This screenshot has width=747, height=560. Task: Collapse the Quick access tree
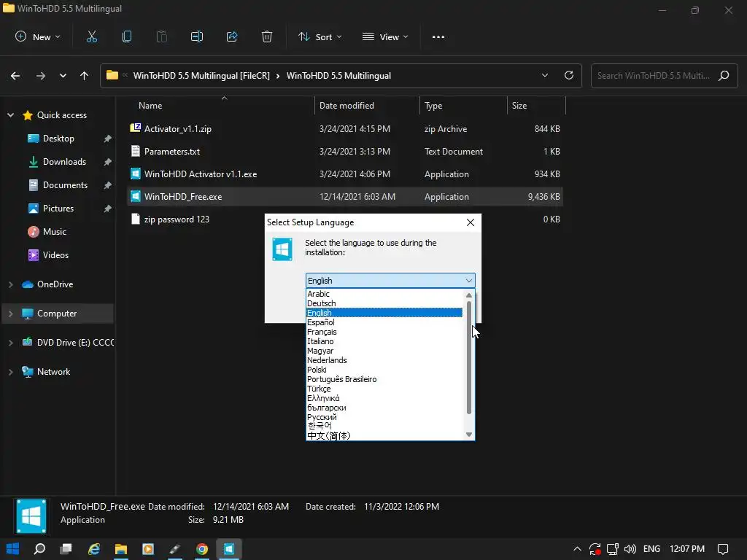pos(10,114)
